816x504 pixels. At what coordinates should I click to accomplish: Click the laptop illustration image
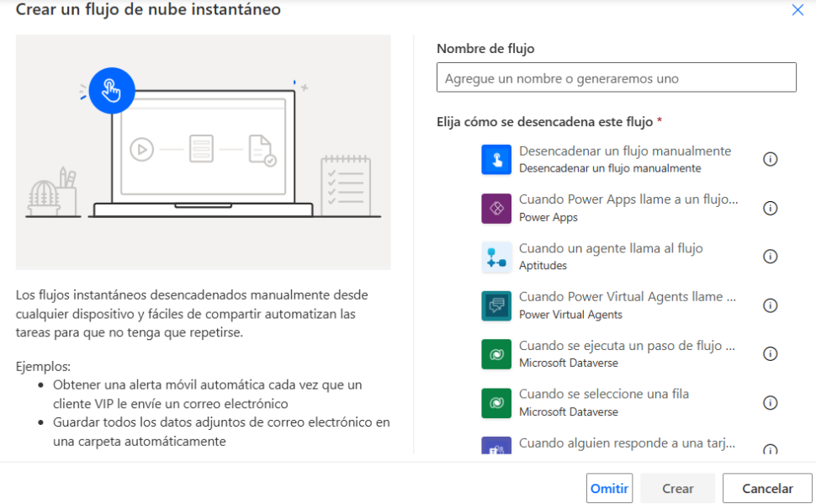click(203, 152)
